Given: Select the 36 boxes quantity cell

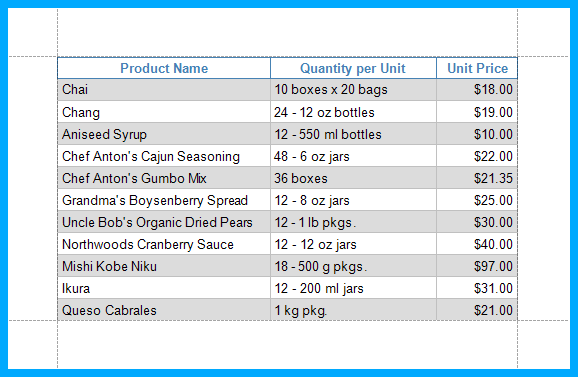Looking at the screenshot, I should [353, 178].
